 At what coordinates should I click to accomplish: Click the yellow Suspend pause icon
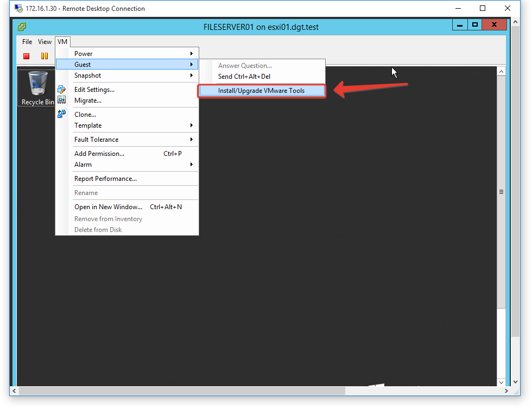[x=45, y=56]
